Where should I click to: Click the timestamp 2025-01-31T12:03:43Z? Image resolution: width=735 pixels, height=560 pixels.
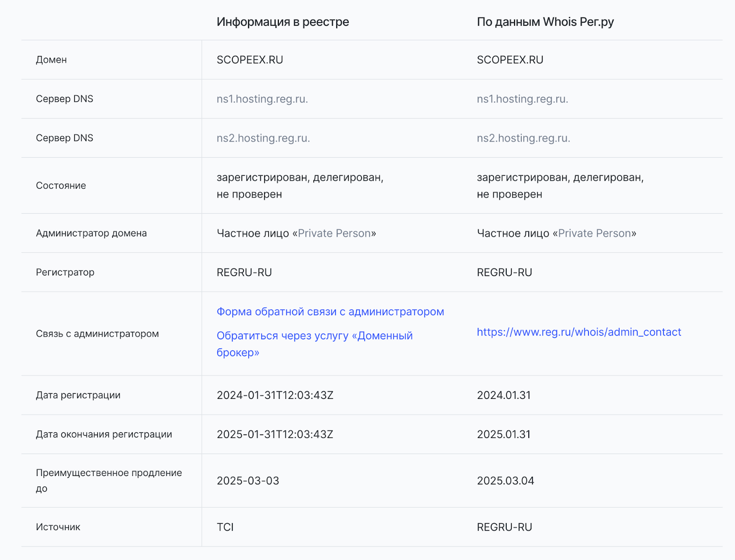[x=275, y=434]
